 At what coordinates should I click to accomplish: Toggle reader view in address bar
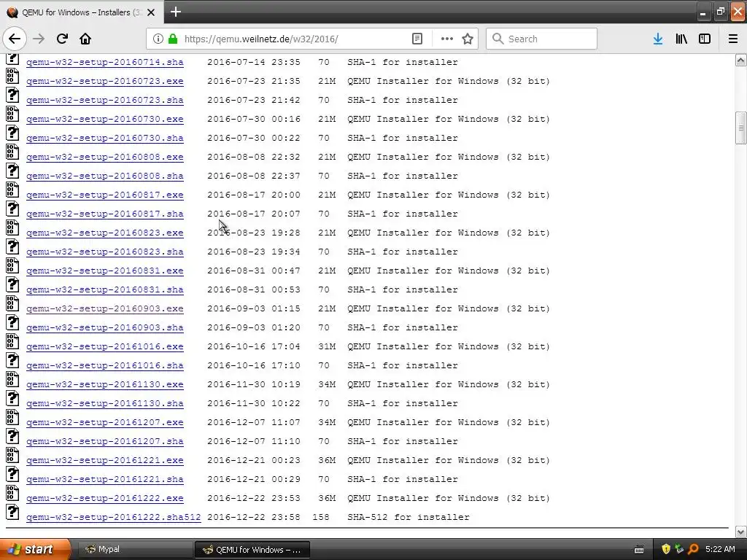pos(417,39)
